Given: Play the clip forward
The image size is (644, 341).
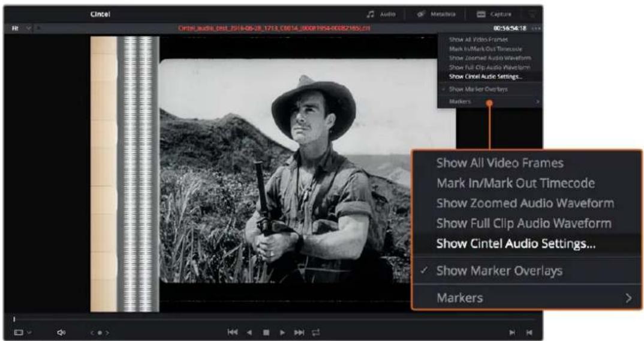Looking at the screenshot, I should [282, 333].
